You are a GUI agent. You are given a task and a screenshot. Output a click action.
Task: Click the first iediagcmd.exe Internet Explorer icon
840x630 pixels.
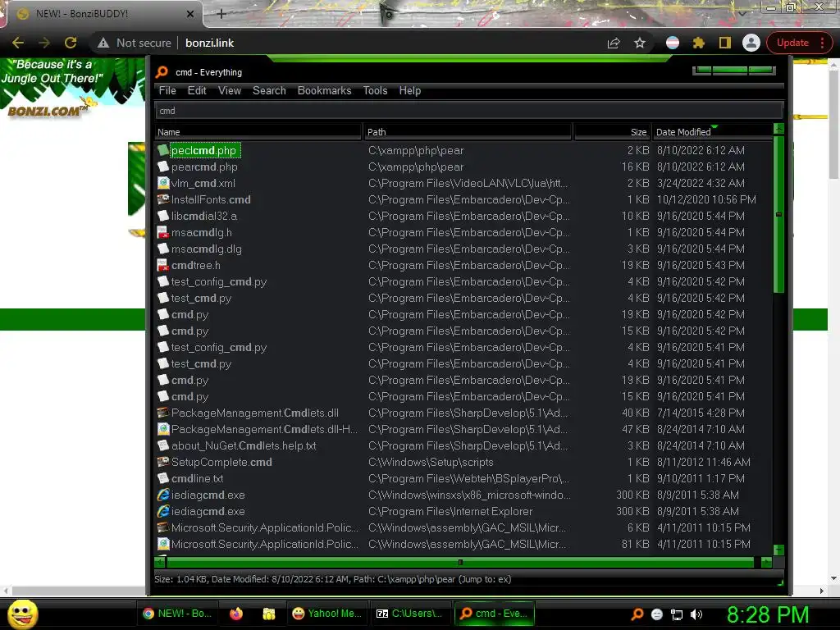point(163,495)
